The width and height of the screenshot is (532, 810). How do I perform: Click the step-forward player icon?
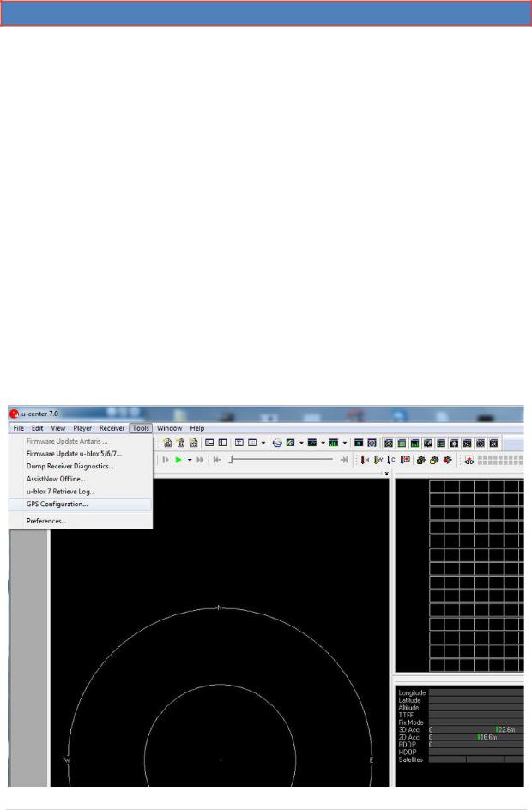click(x=166, y=460)
